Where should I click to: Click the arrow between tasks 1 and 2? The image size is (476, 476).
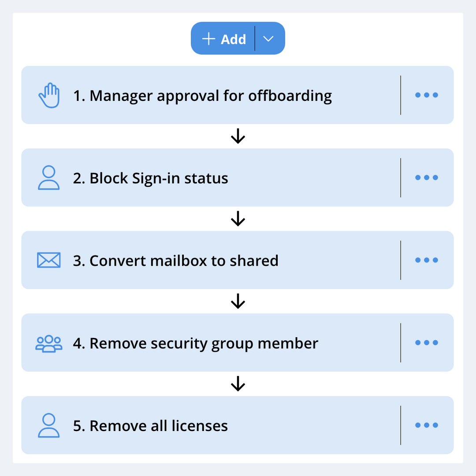238,136
